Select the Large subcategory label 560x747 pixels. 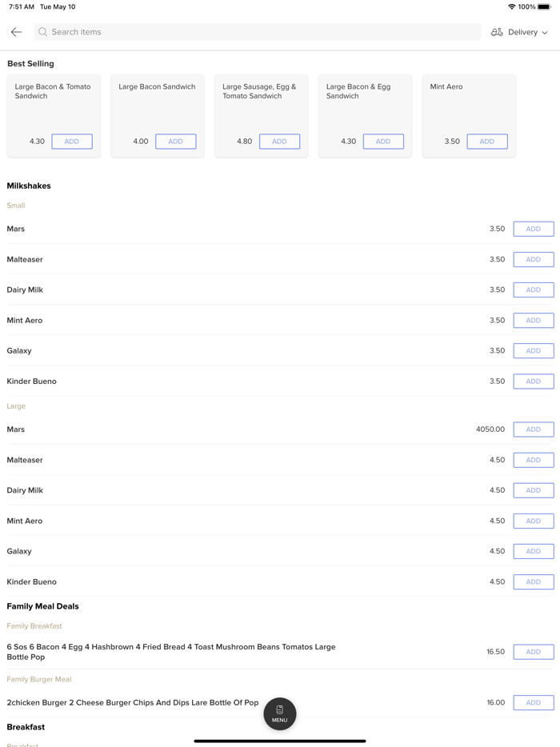coord(16,406)
